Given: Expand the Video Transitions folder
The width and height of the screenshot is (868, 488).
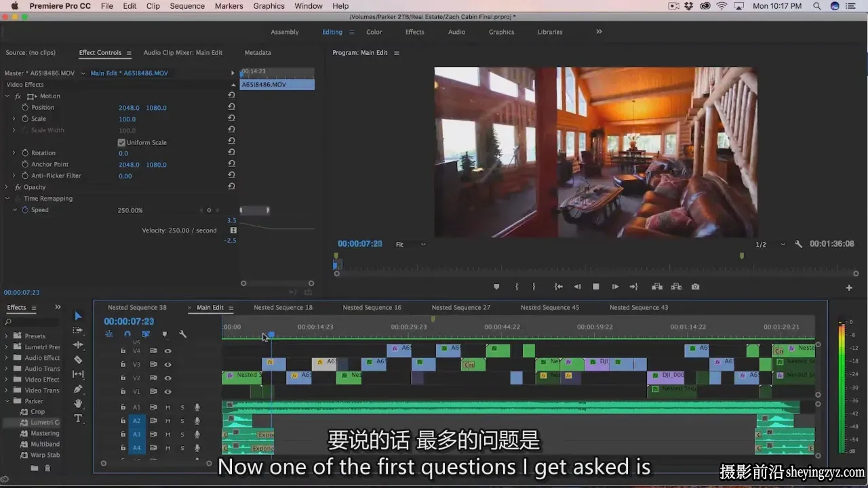Looking at the screenshot, I should point(7,390).
